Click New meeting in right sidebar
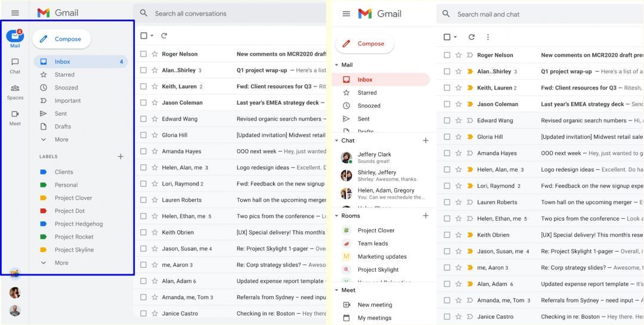The width and height of the screenshot is (644, 325). [374, 305]
